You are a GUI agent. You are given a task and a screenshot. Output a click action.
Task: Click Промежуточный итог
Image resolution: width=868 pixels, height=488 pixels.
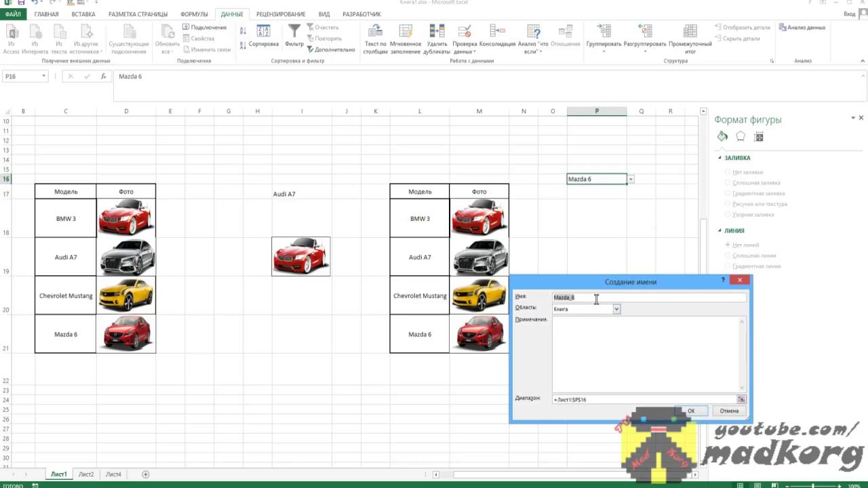point(690,39)
